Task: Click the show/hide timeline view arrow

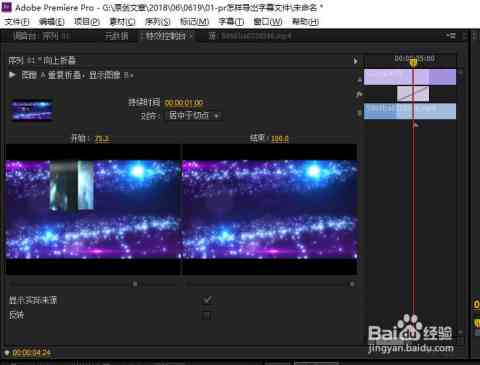Action: (x=355, y=61)
